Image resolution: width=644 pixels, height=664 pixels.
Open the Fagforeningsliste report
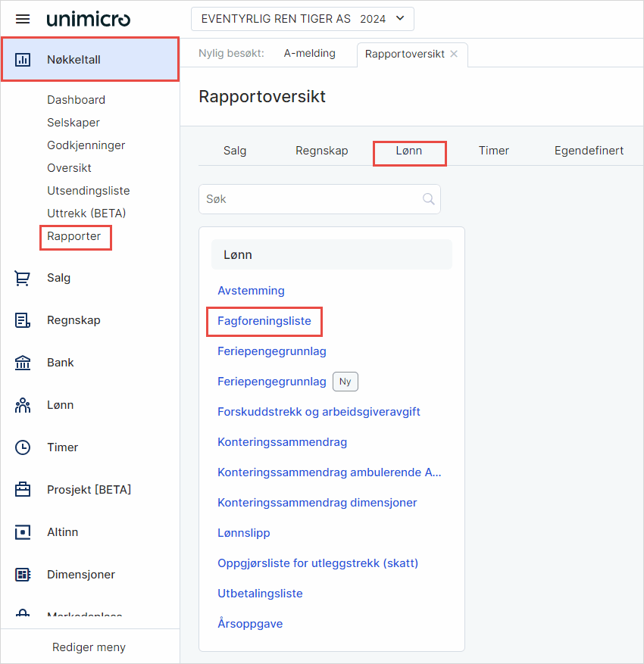[x=264, y=321]
